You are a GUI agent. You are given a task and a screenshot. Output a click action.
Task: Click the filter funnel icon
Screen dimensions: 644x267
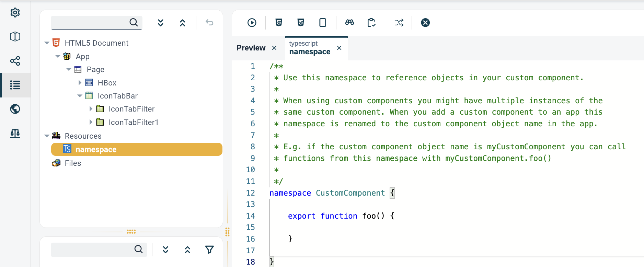(x=209, y=249)
